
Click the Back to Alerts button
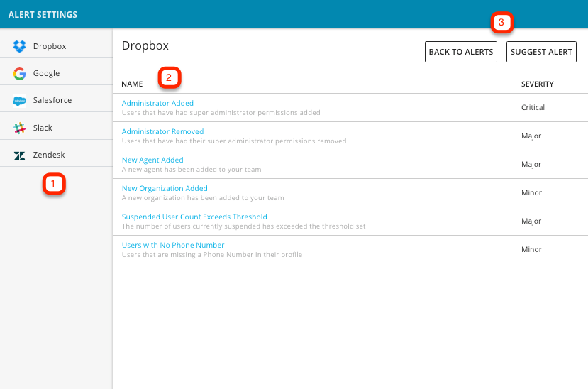coord(461,52)
